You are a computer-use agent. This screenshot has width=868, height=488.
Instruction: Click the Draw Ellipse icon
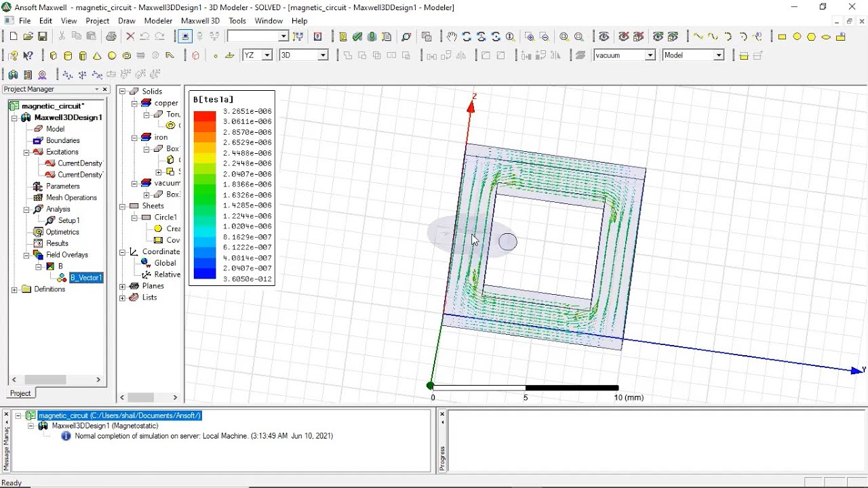826,37
